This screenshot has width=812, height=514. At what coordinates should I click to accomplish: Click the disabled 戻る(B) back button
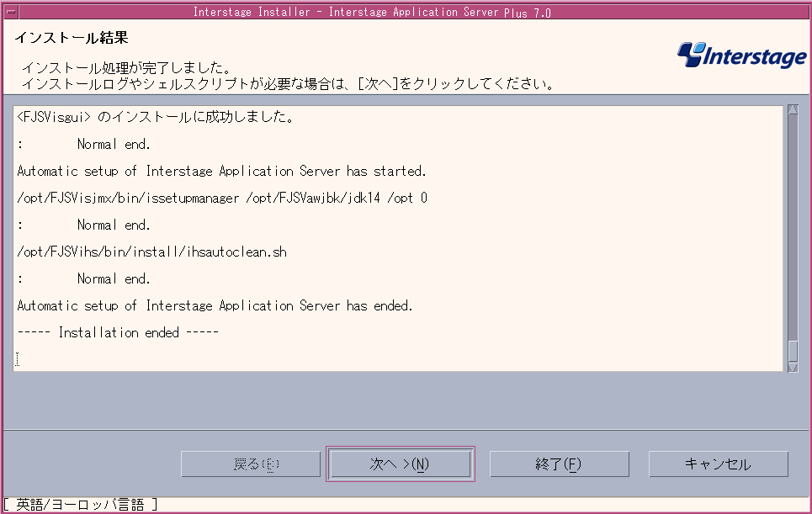point(251,464)
